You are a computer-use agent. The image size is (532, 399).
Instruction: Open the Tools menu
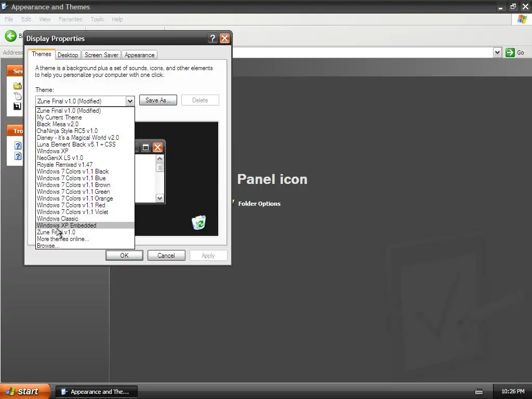97,19
